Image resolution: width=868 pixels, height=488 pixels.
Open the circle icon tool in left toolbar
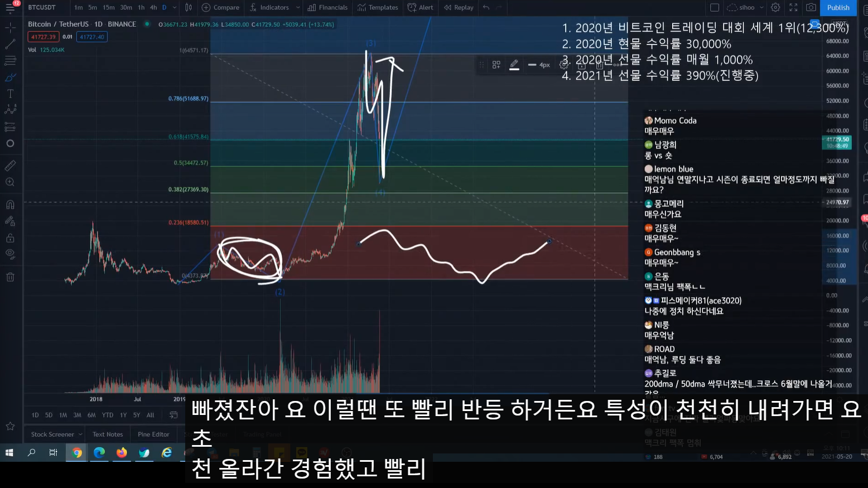click(10, 143)
